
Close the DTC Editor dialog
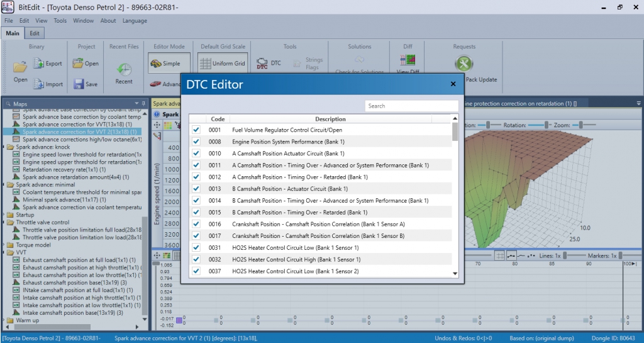453,84
